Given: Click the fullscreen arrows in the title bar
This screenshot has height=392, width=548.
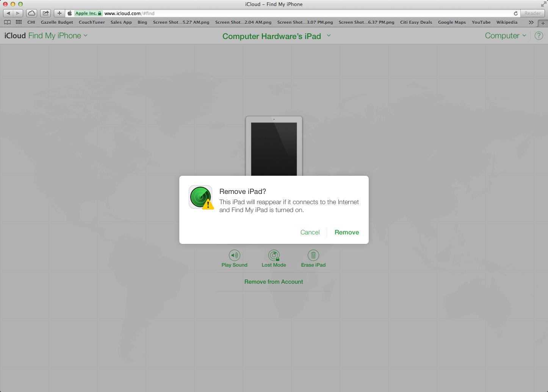Looking at the screenshot, I should pos(543,4).
